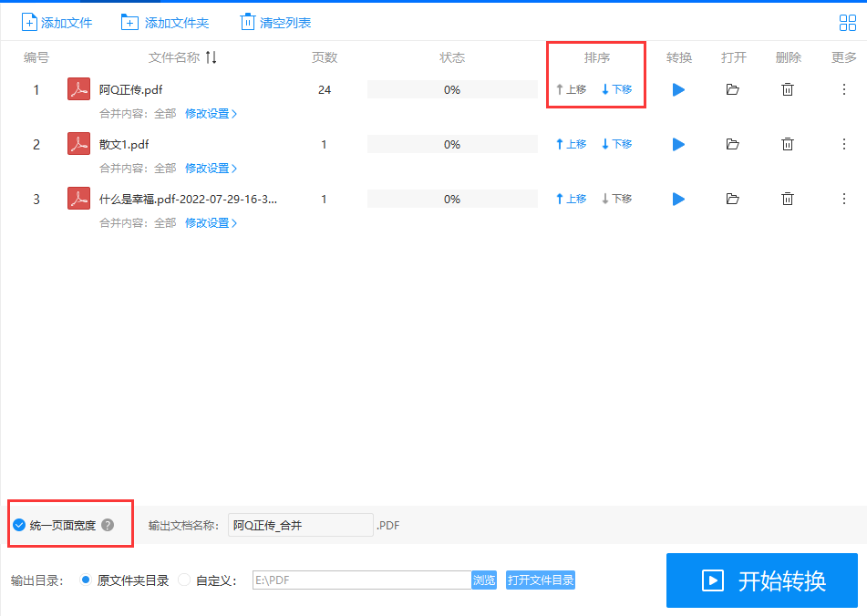Screen dimensions: 867x616
Task: Move 什么是幸福.pdf up with 上移
Action: pos(571,199)
